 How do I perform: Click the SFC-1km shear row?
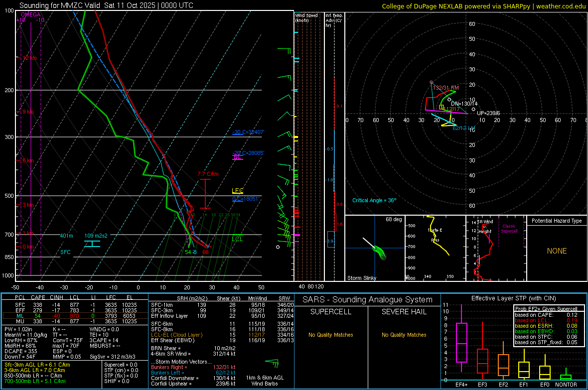(x=222, y=305)
